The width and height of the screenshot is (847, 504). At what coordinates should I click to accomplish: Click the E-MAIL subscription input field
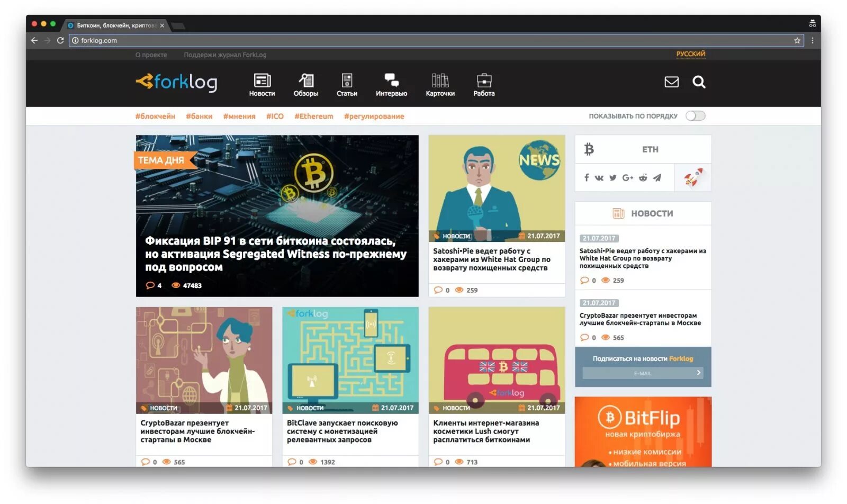coord(643,373)
